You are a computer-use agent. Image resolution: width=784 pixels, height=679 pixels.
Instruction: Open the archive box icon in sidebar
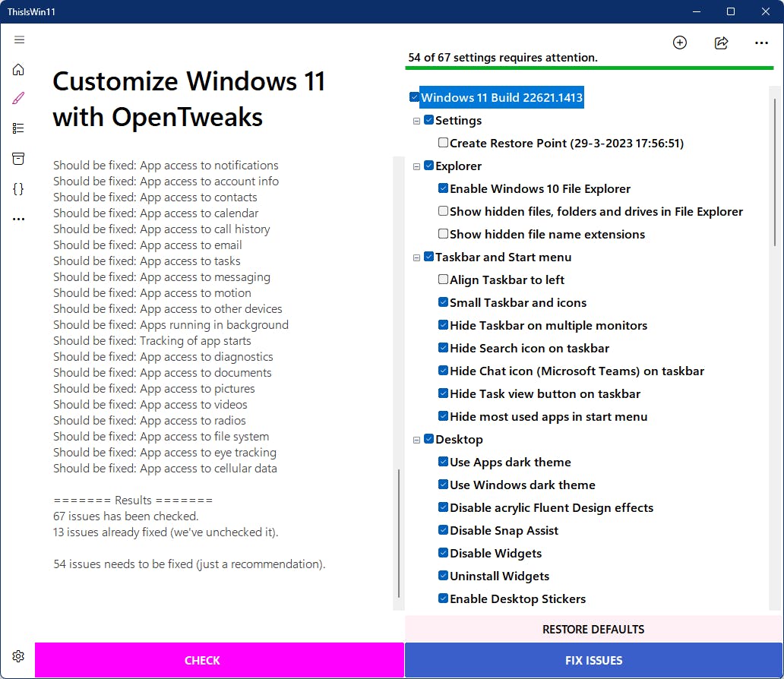18,159
